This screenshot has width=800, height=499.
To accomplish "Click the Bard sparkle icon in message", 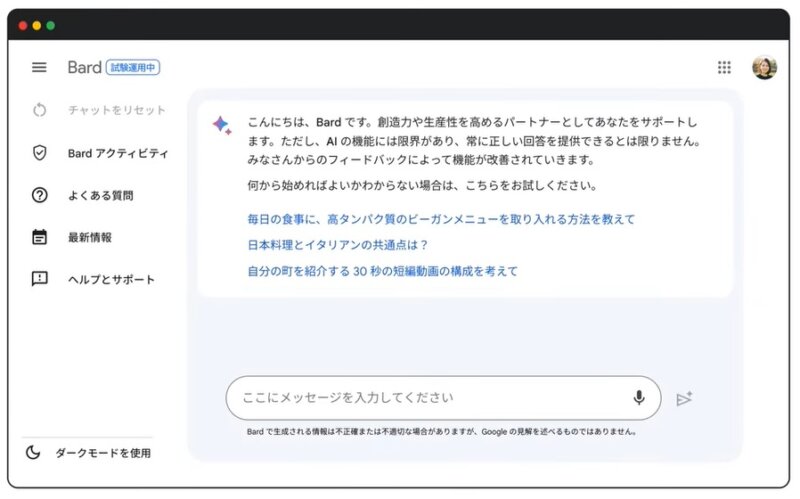I will click(222, 125).
